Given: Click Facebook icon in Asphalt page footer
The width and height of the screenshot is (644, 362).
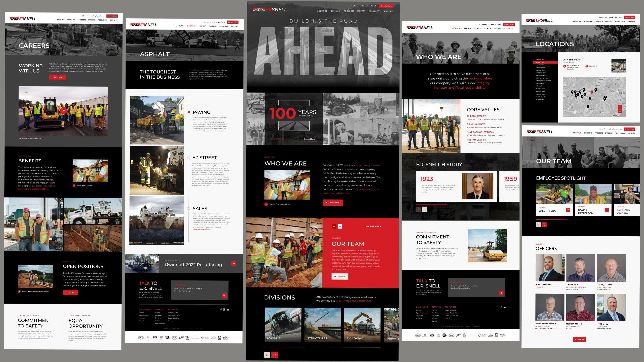Looking at the screenshot, I should pos(221,309).
